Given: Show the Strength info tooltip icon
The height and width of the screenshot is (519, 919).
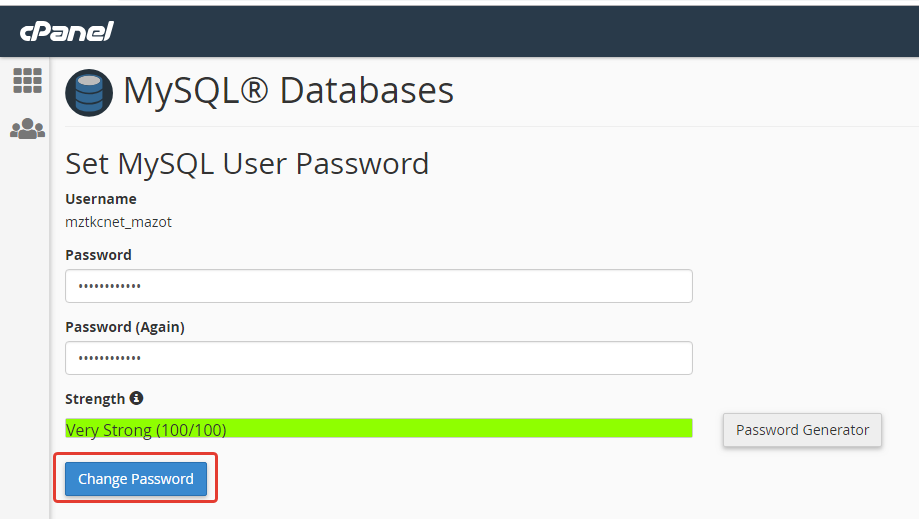Looking at the screenshot, I should [x=137, y=398].
